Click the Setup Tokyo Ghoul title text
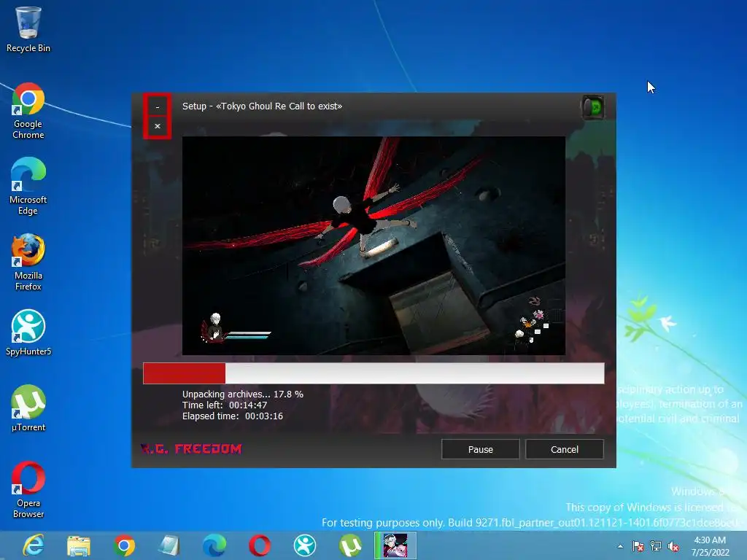Viewport: 747px width, 560px height. click(x=262, y=106)
